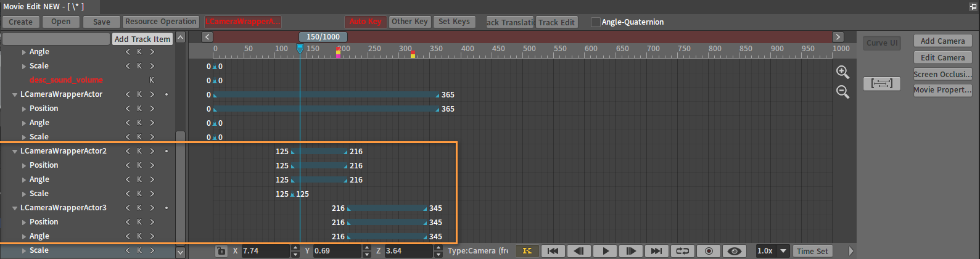The height and width of the screenshot is (259, 980).
Task: Collapse the LCameraWrapperActor2 track
Action: [x=15, y=151]
